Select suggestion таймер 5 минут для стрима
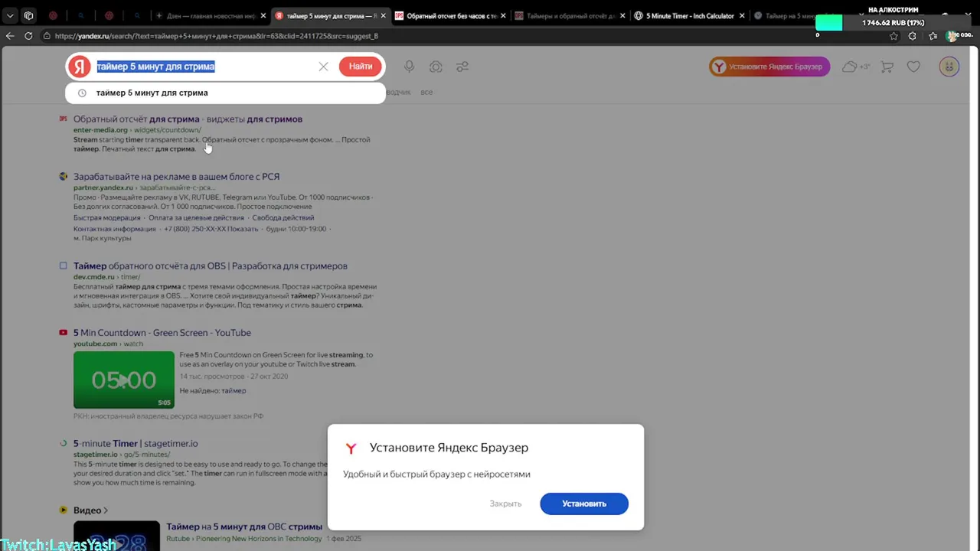The width and height of the screenshot is (980, 551). [x=226, y=93]
